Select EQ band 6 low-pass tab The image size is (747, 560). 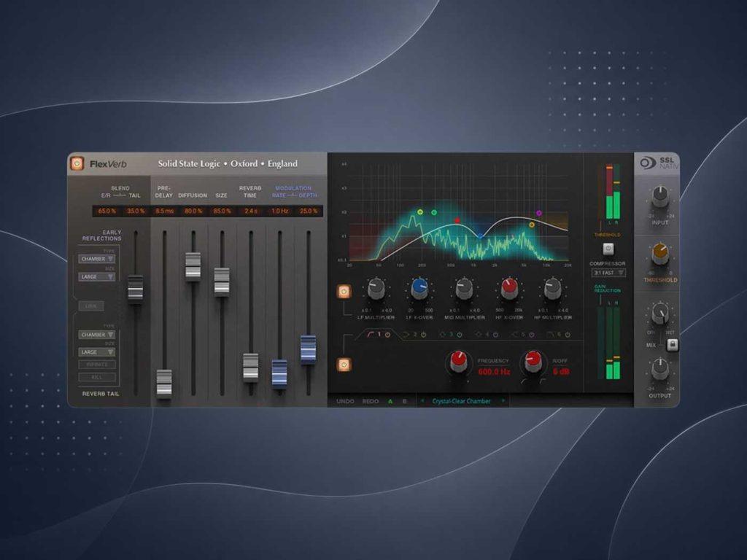point(554,335)
